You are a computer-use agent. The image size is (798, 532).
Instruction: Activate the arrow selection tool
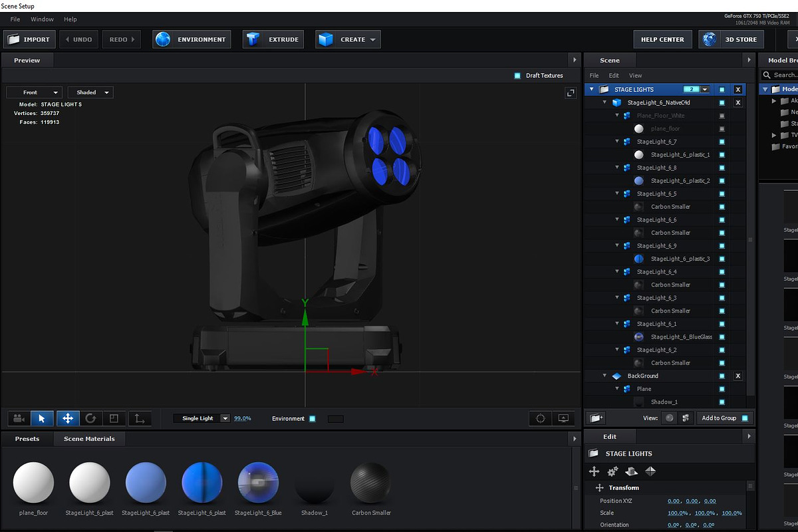[42, 418]
